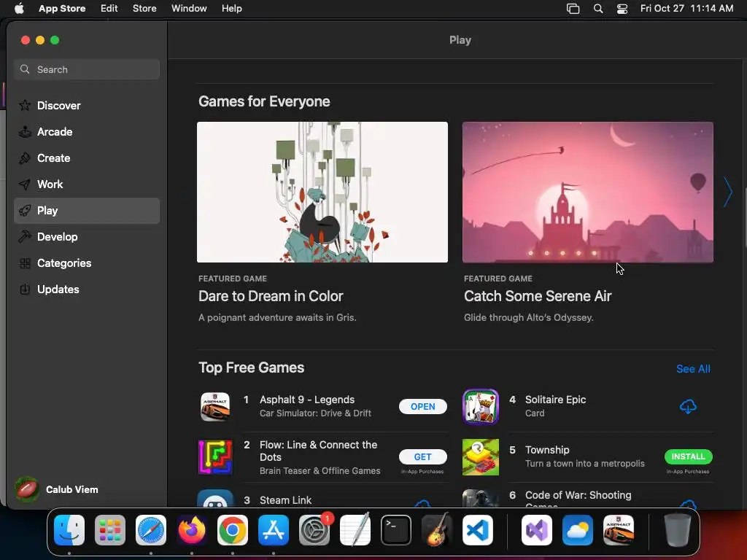Open Spotlight search in menu bar
This screenshot has width=747, height=560.
point(598,9)
